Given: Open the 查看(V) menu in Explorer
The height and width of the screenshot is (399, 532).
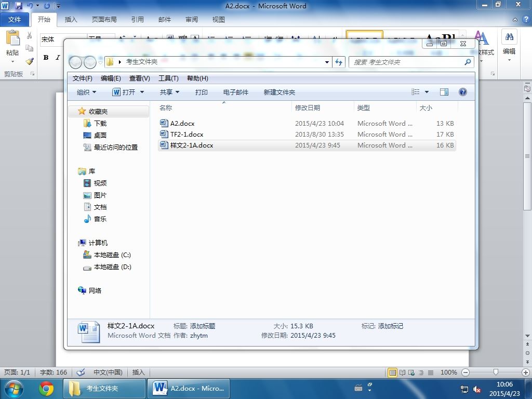Looking at the screenshot, I should [139, 78].
